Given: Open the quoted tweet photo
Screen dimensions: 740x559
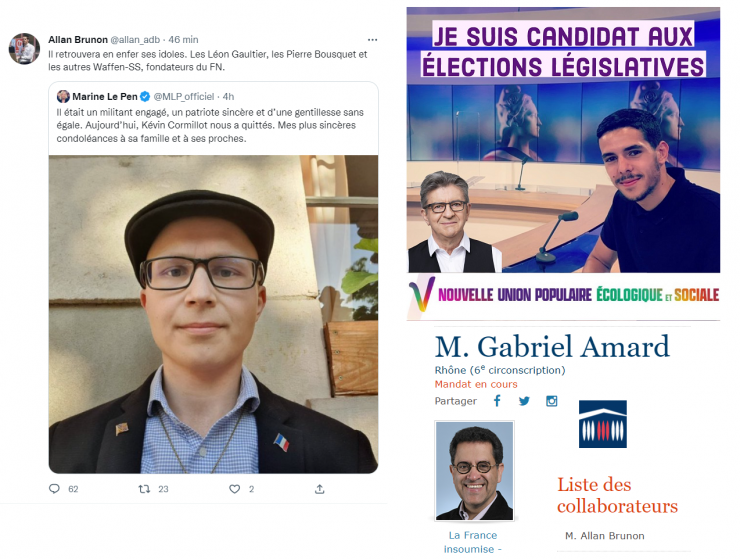Looking at the screenshot, I should pos(213,314).
